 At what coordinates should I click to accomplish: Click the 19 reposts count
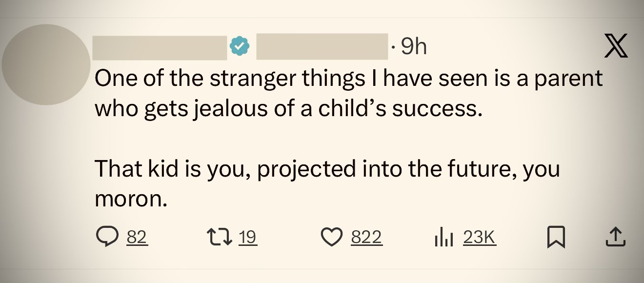pyautogui.click(x=248, y=238)
